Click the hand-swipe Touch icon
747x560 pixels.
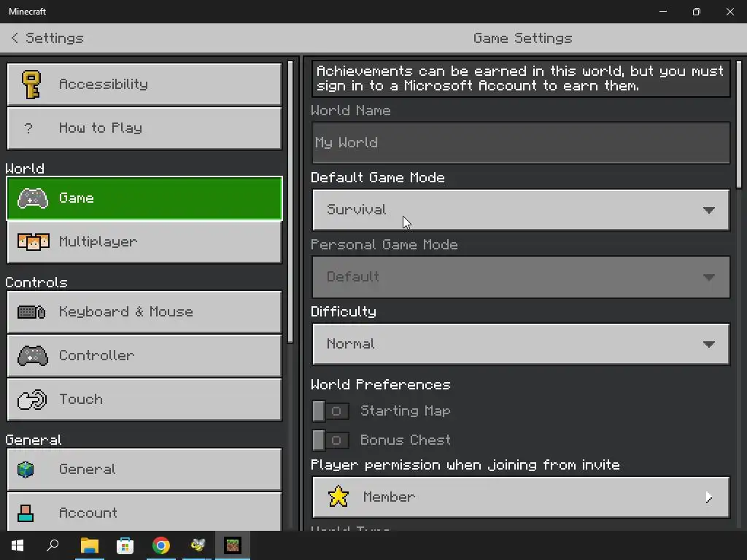click(32, 400)
